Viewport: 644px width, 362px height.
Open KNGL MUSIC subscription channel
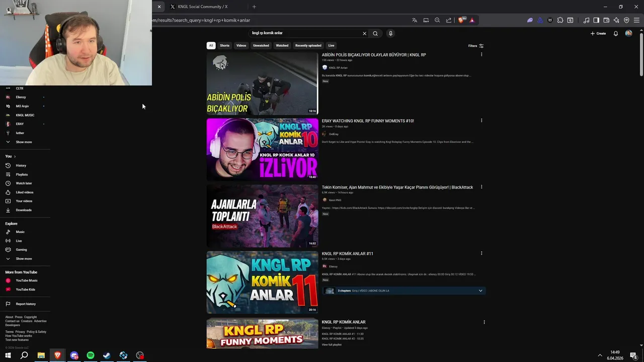[25, 115]
